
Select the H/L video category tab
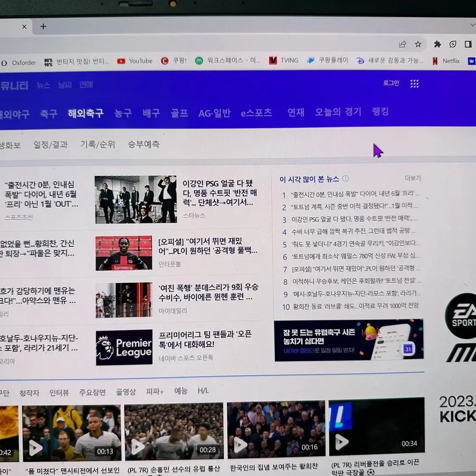click(x=203, y=390)
